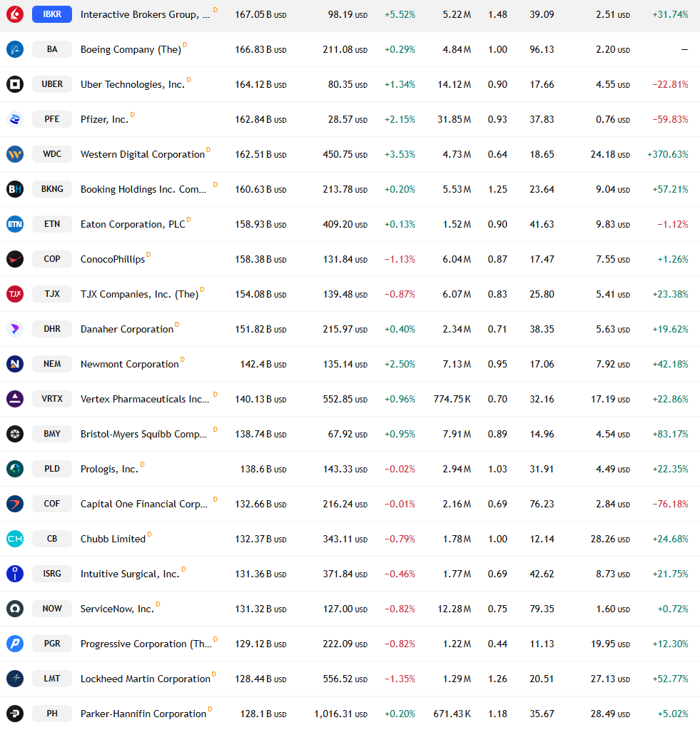Select the PFE ticker button
Screen dimensions: 700x730
[52, 119]
